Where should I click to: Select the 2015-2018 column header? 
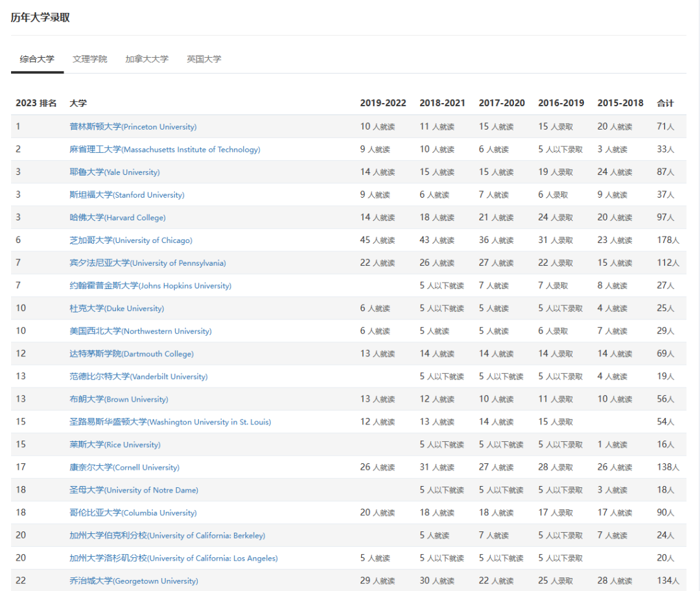(620, 103)
